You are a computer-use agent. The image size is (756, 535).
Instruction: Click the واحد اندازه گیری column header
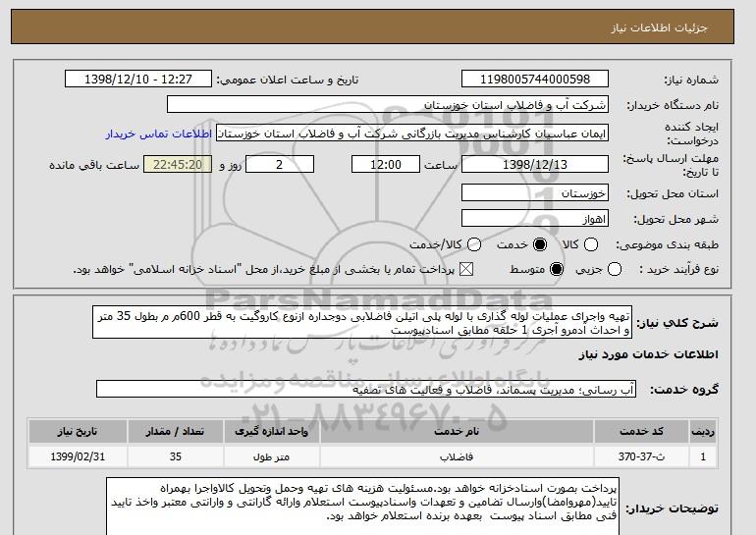click(x=271, y=431)
